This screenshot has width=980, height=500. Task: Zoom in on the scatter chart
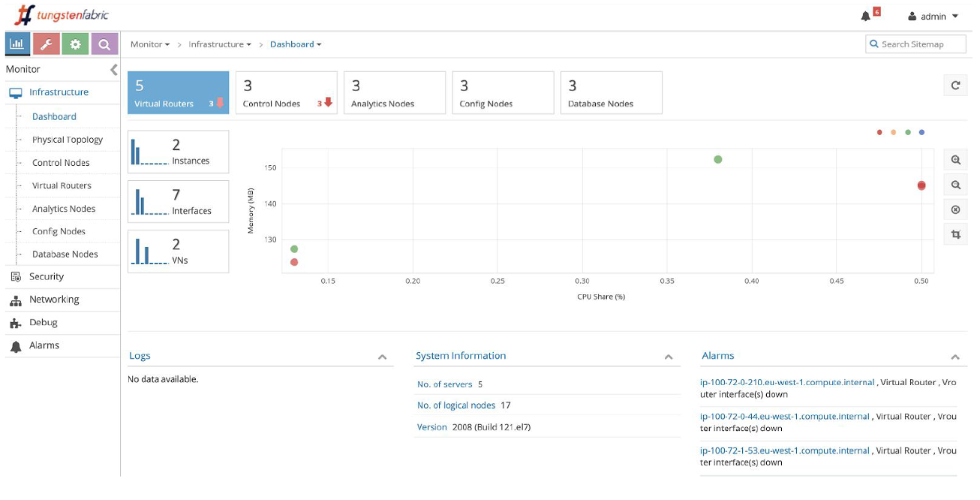(955, 160)
